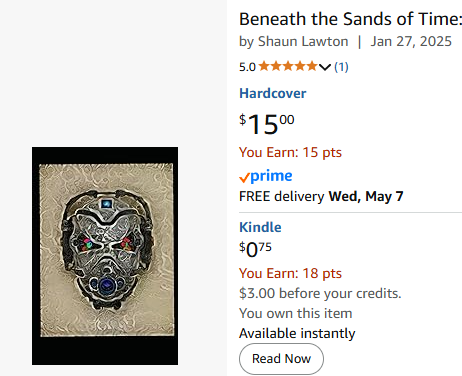
Task: Click the $3.00 before your credits note
Action: (x=320, y=293)
